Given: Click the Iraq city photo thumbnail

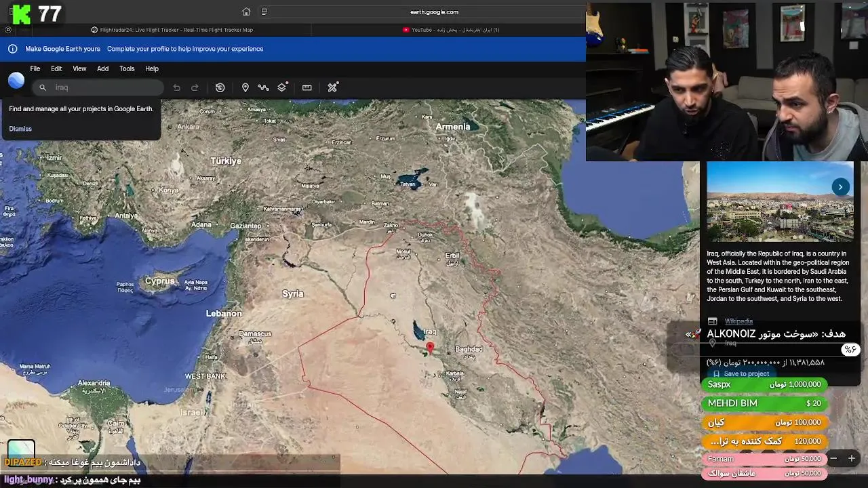Looking at the screenshot, I should [x=780, y=201].
